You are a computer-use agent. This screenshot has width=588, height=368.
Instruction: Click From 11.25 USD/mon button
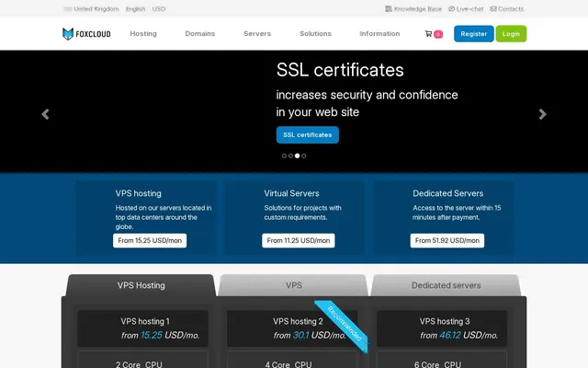click(x=299, y=241)
